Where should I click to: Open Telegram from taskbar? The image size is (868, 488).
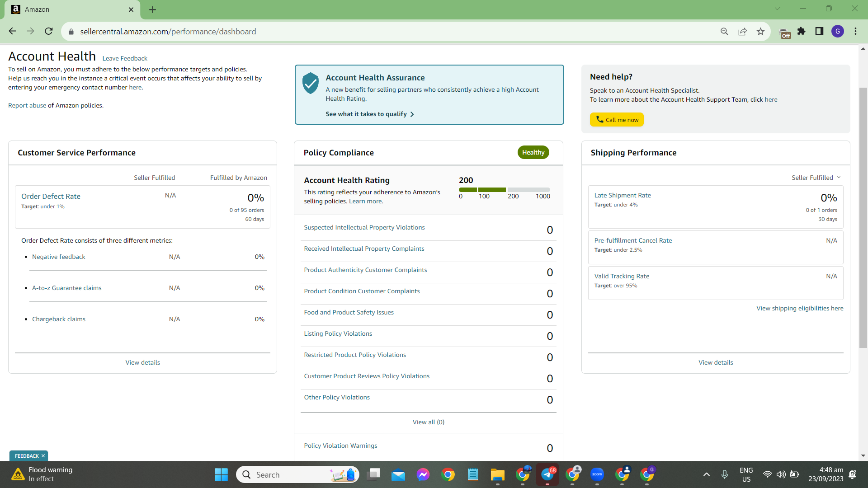tap(547, 474)
